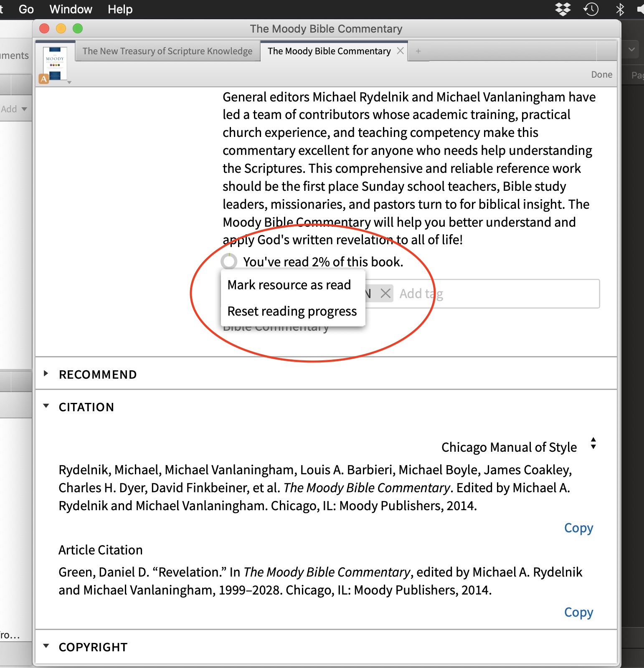Click the Add tag input field
This screenshot has height=668, width=644.
(x=497, y=294)
